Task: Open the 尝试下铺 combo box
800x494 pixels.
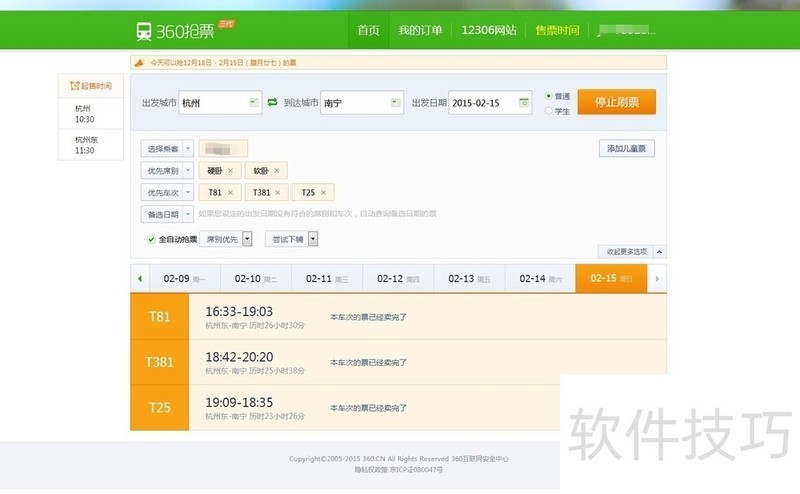Action: coord(291,239)
